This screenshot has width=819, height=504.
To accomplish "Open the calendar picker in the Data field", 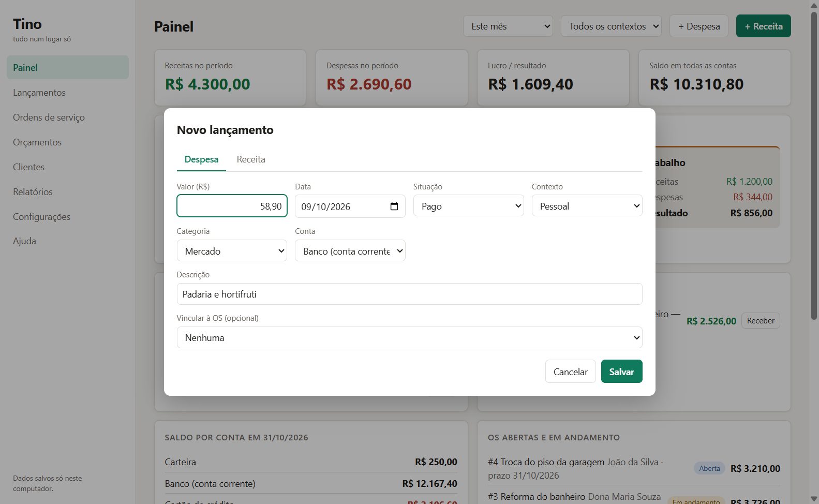I will (394, 206).
